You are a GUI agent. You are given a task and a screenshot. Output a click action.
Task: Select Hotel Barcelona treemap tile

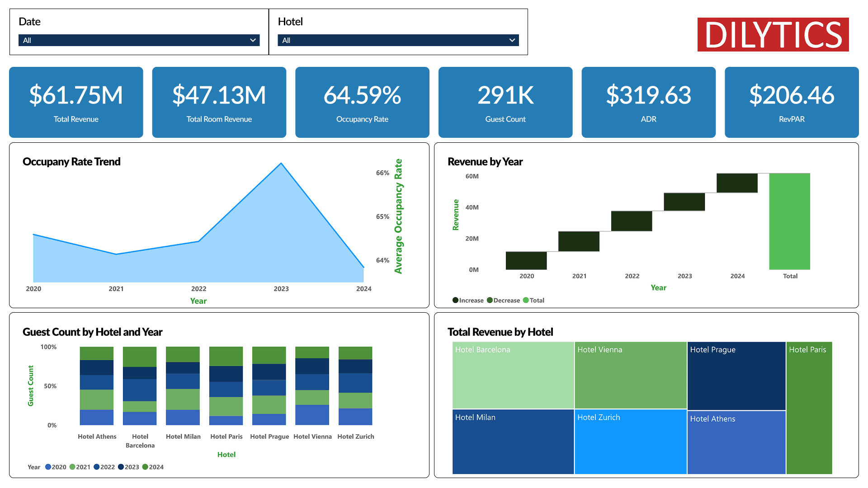click(513, 375)
